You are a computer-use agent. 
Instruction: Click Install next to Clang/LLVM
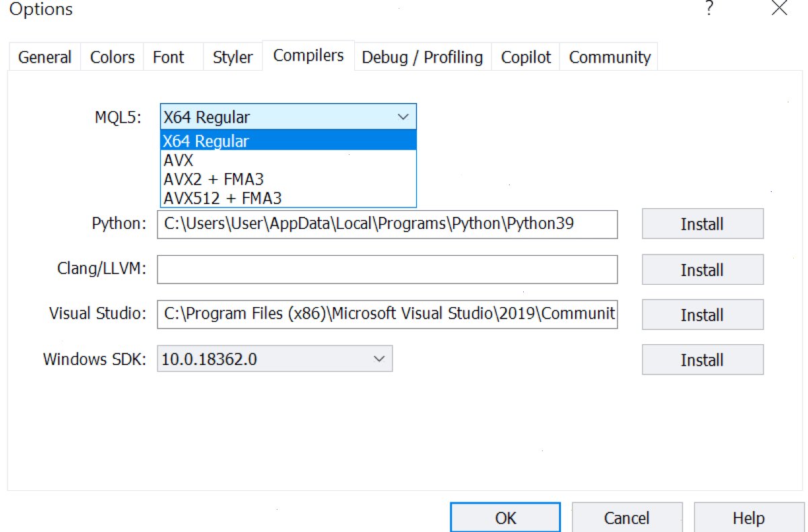[702, 269]
